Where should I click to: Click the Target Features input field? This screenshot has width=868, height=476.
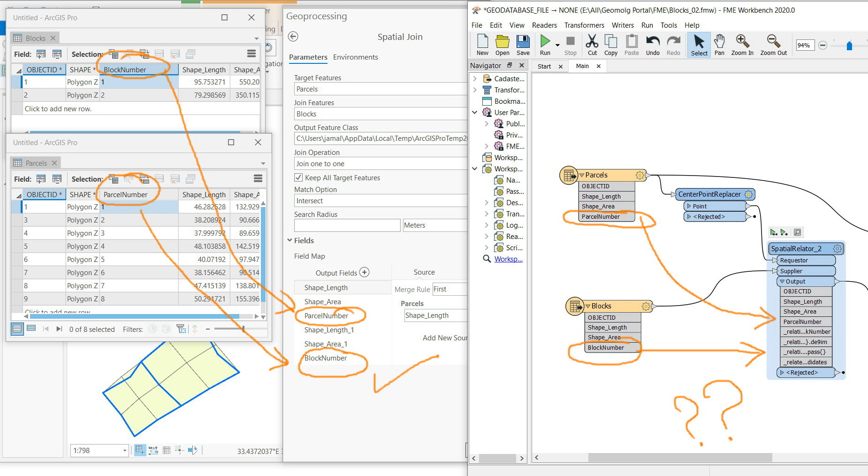(381, 89)
